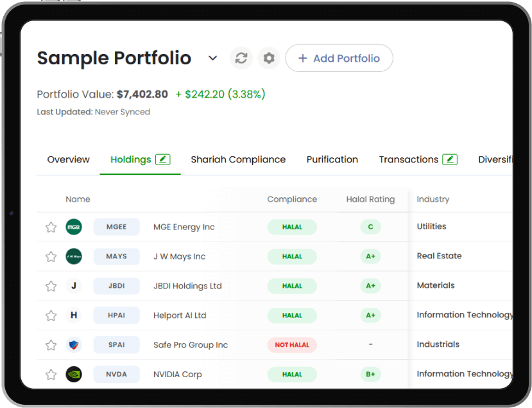
Task: Click the portfolio sync refresh icon
Action: tap(241, 58)
